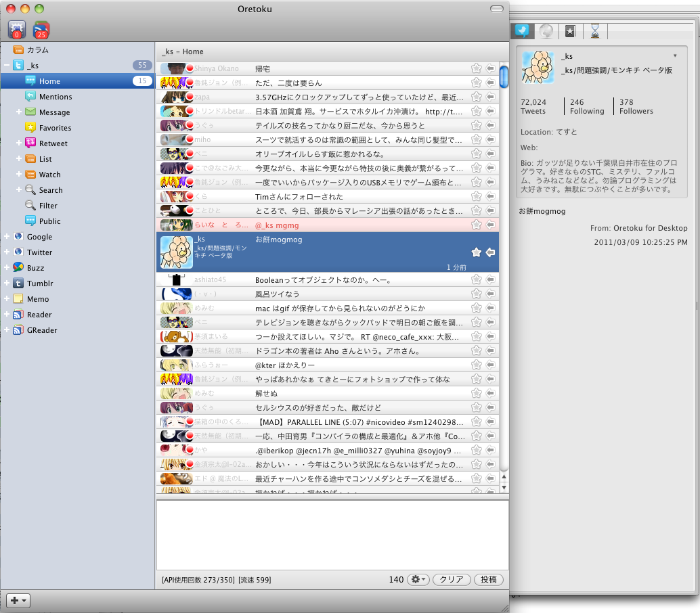Click the toolbar icon with red 25 badge
The height and width of the screenshot is (613, 700).
[x=41, y=29]
